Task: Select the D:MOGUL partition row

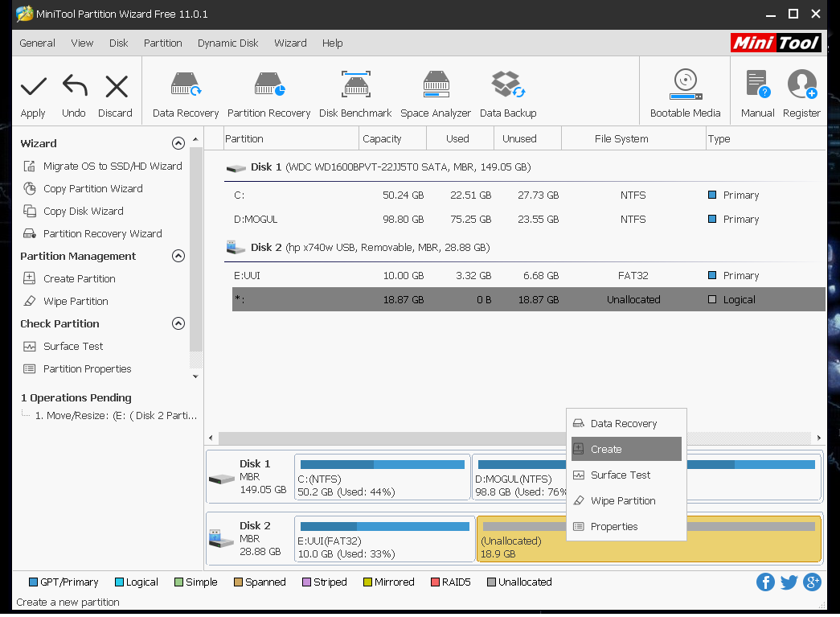Action: click(x=529, y=220)
